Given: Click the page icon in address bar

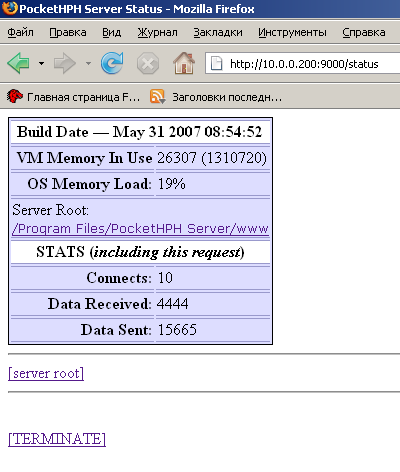Looking at the screenshot, I should 216,63.
